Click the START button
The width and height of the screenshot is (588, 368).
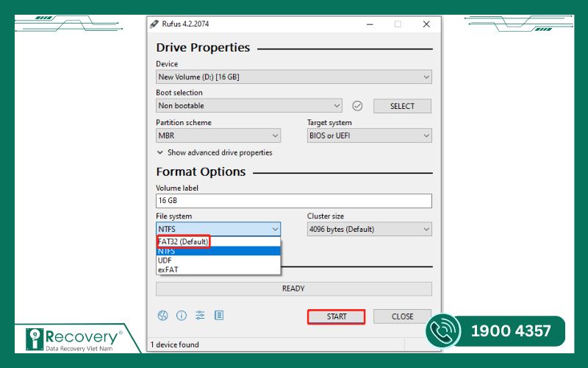(x=337, y=316)
